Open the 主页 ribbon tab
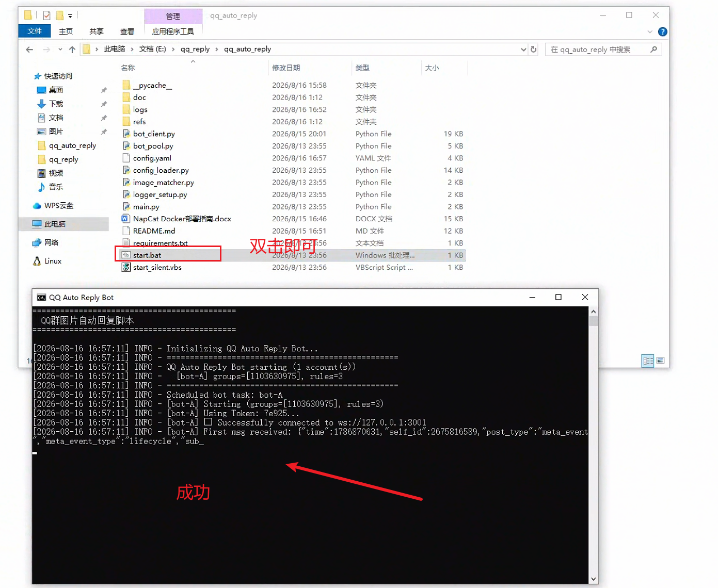The height and width of the screenshot is (588, 718). click(66, 31)
